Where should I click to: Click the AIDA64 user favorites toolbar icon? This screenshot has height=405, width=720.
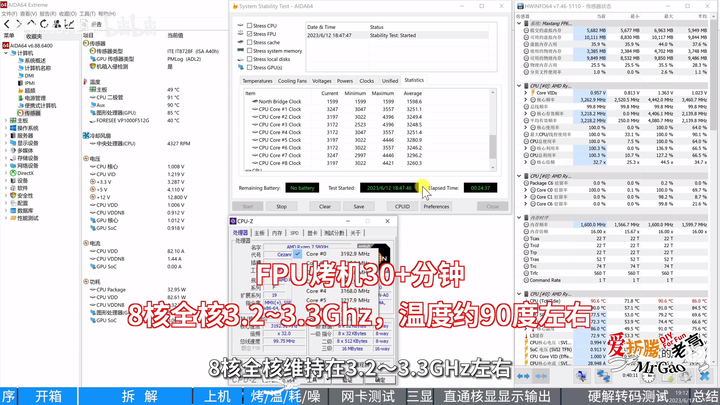(x=57, y=24)
